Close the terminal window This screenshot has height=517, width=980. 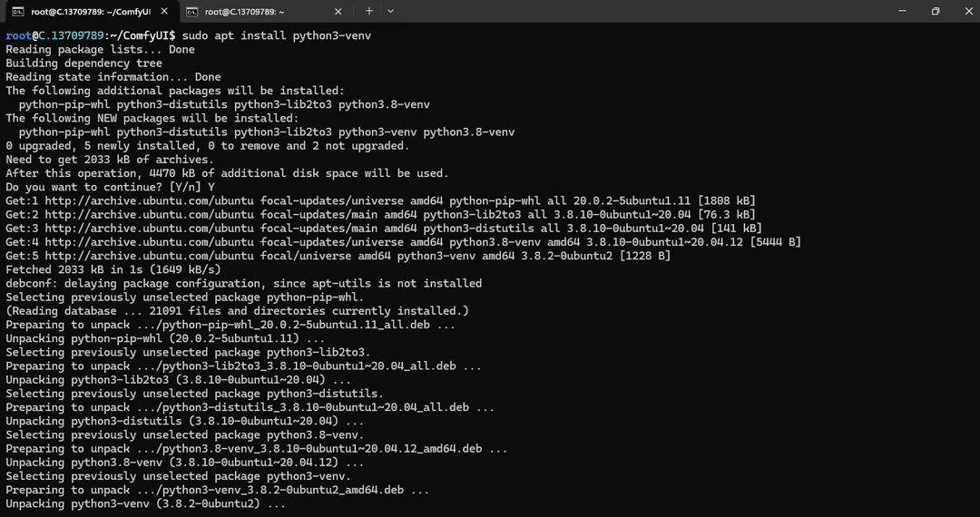tap(967, 11)
